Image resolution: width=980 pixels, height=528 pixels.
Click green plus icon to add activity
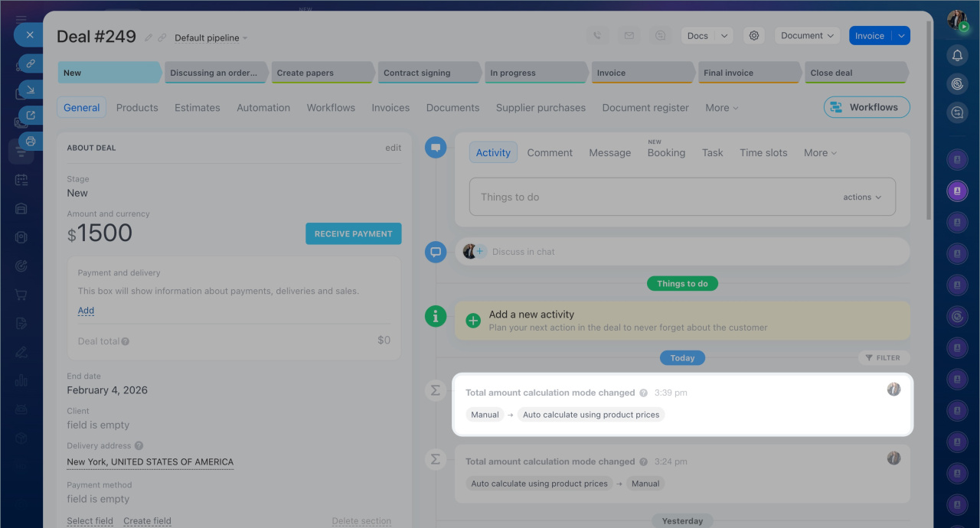[x=473, y=321]
